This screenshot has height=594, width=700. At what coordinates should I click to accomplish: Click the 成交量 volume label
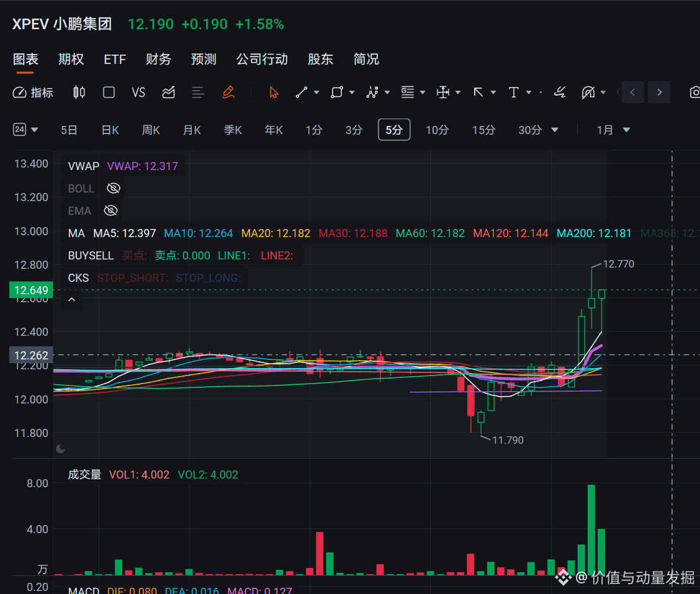pyautogui.click(x=84, y=474)
